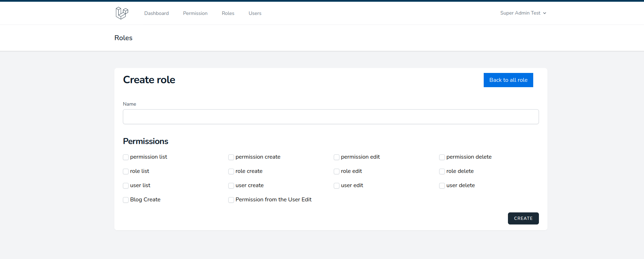Click the Laravel logo icon

tap(122, 13)
